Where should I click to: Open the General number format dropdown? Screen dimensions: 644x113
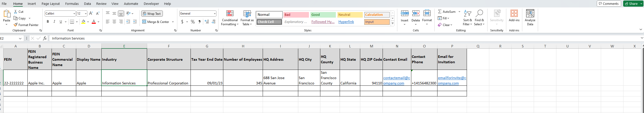pyautogui.click(x=215, y=14)
